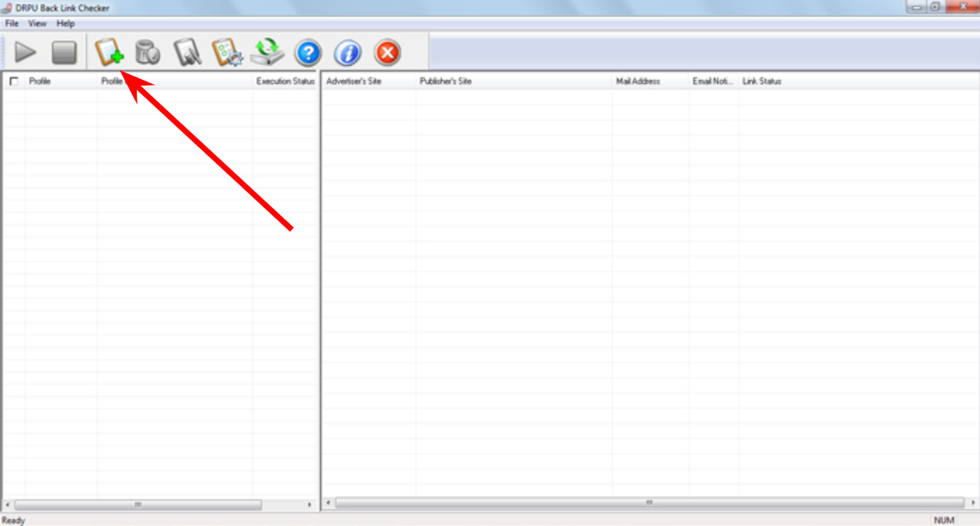Open the File menu

point(11,24)
